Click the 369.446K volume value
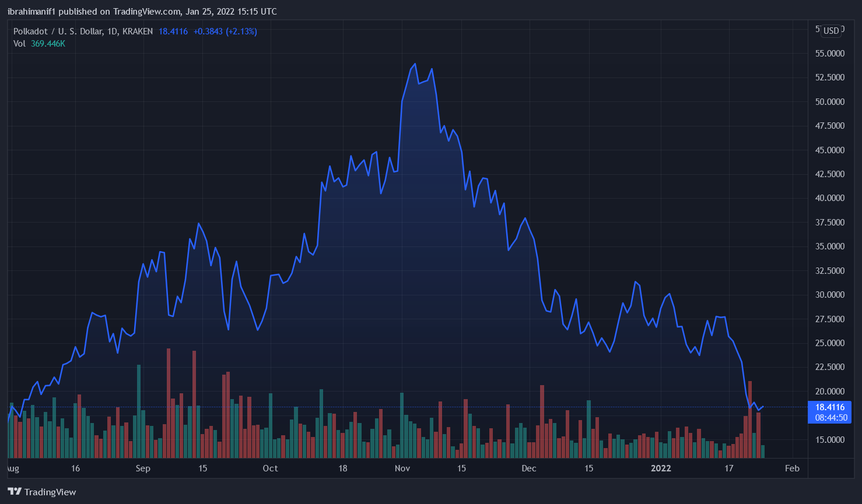 tap(48, 44)
